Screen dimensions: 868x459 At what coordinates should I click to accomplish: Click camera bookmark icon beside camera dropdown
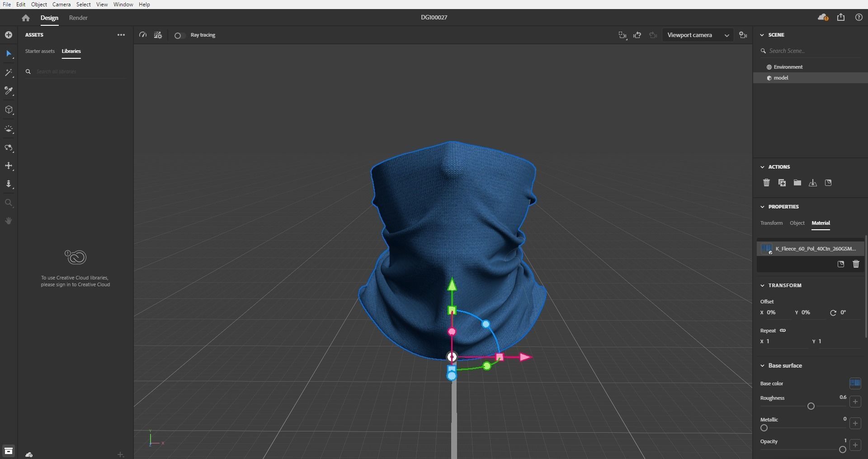[x=743, y=35]
